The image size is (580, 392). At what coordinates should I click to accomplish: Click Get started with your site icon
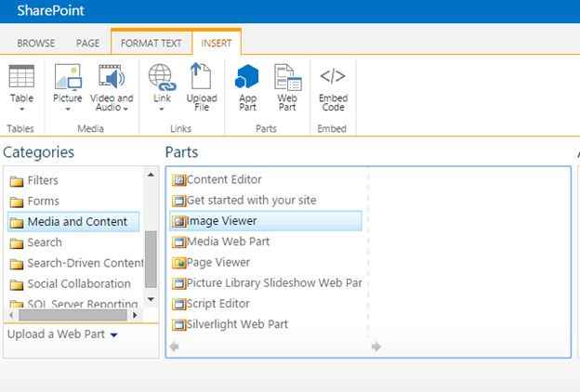pyautogui.click(x=179, y=201)
